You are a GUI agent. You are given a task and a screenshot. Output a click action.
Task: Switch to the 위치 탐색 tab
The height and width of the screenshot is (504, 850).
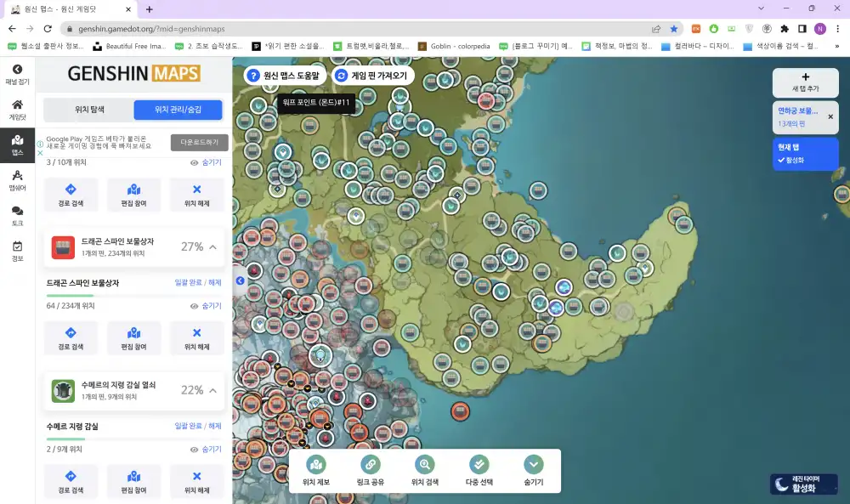(88, 110)
